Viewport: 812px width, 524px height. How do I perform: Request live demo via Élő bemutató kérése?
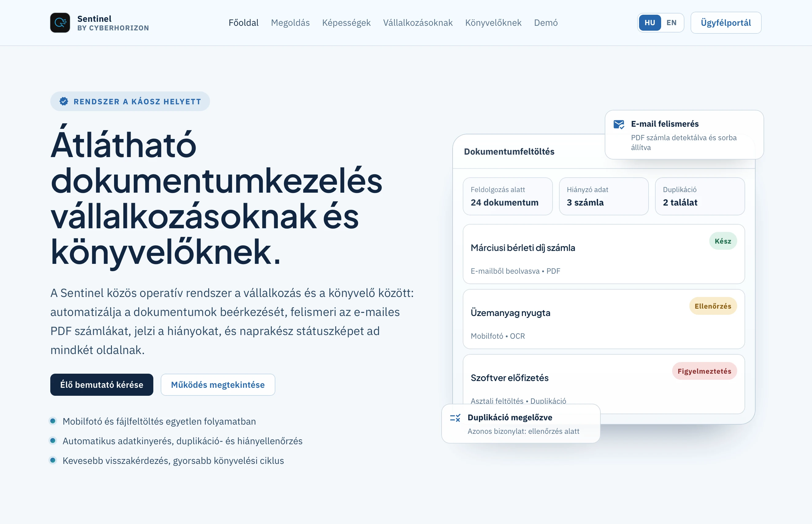(102, 384)
